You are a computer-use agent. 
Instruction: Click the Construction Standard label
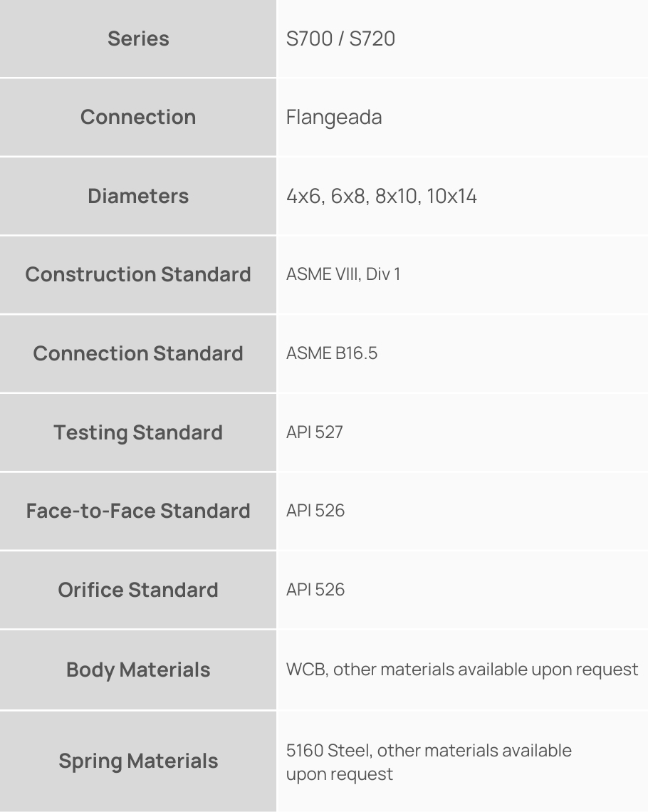[x=138, y=274]
